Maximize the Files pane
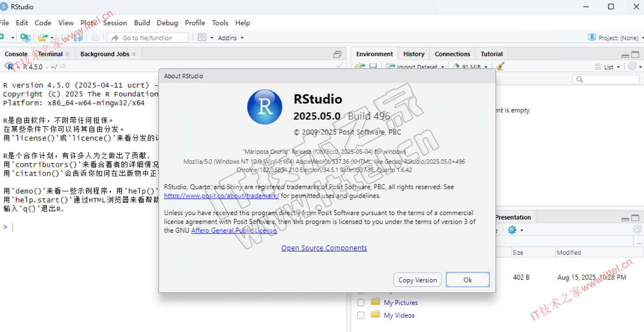Screen dimensions: 644x332 point(635,218)
